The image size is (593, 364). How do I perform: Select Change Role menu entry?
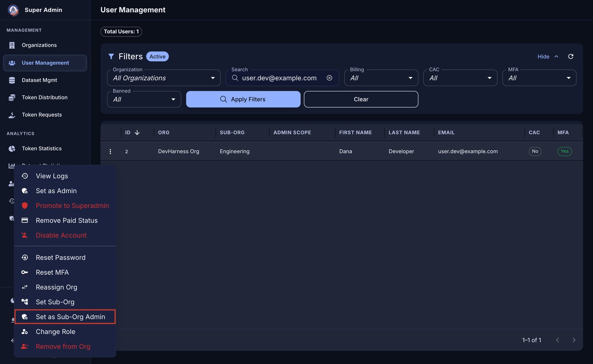65,331
